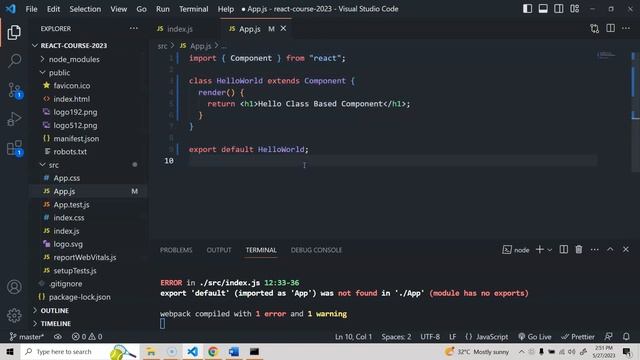Add a new terminal with plus icon
This screenshot has width=640, height=360.
point(539,249)
